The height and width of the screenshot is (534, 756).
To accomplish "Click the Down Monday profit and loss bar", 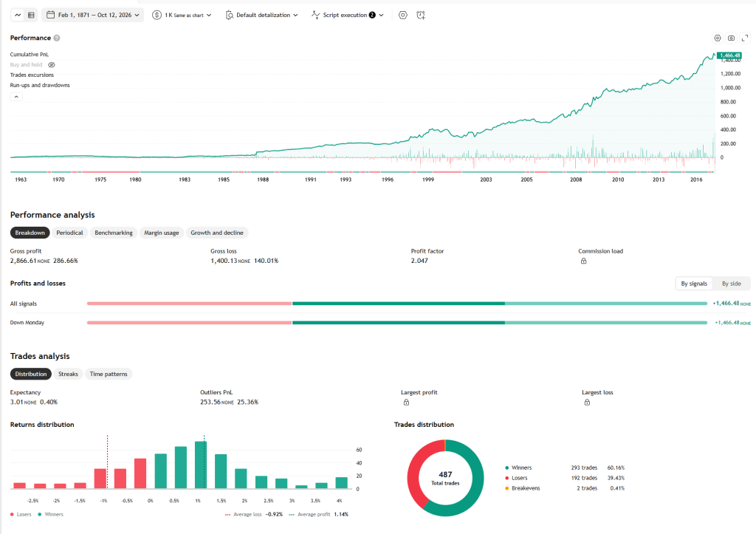I will point(396,322).
